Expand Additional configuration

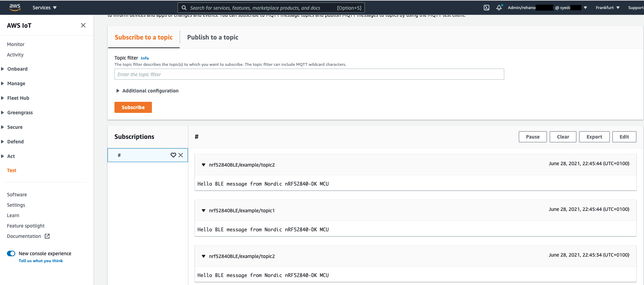click(147, 91)
